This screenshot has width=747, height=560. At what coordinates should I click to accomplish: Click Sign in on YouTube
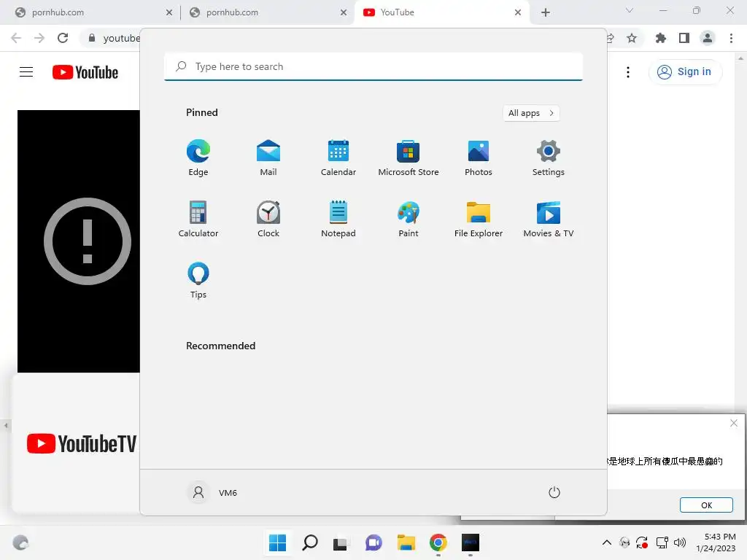(x=684, y=72)
